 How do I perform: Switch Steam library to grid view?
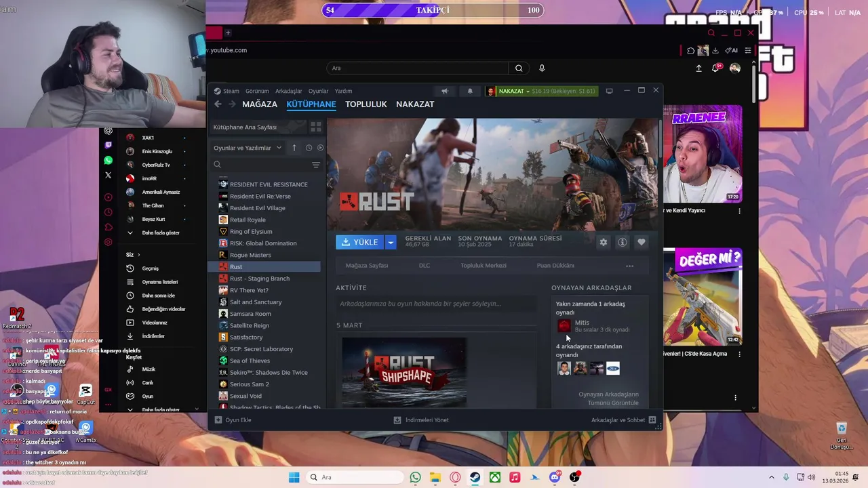pyautogui.click(x=316, y=127)
